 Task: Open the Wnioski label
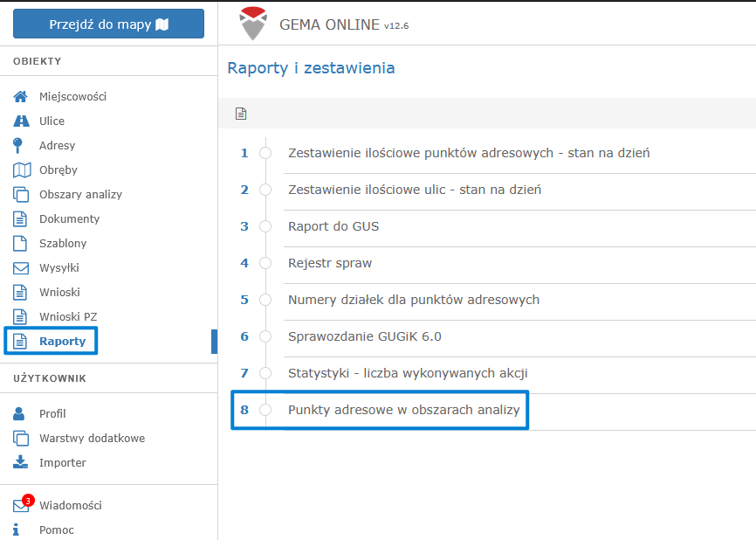coord(59,293)
